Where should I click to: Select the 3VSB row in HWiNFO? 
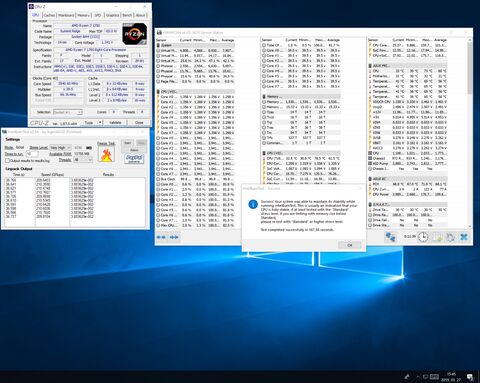[408, 138]
